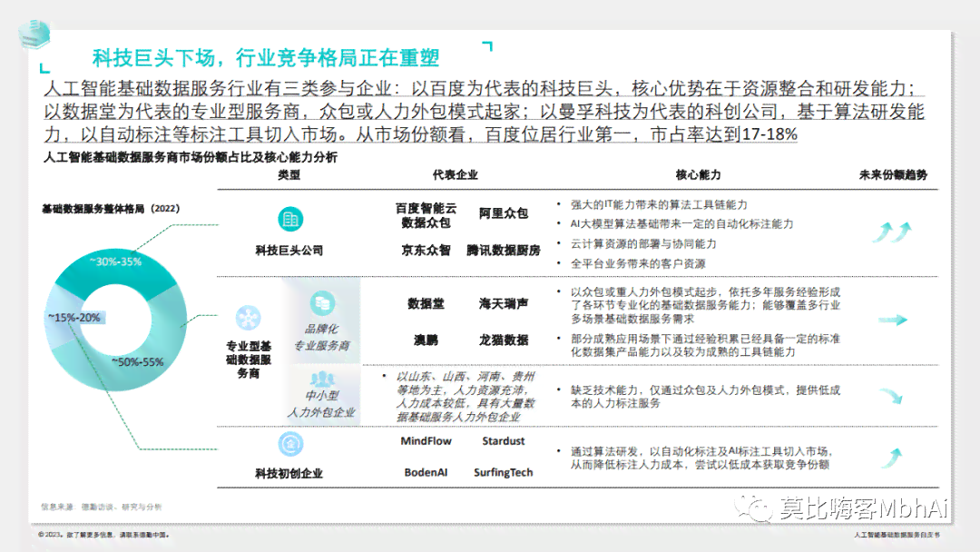Click the 专业型基础数据服务商 category label

pos(248,360)
